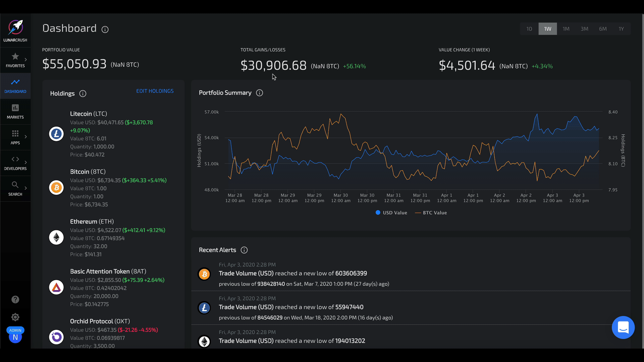Click the +56.14% gains percentage
This screenshot has height=362, width=644.
pyautogui.click(x=355, y=66)
